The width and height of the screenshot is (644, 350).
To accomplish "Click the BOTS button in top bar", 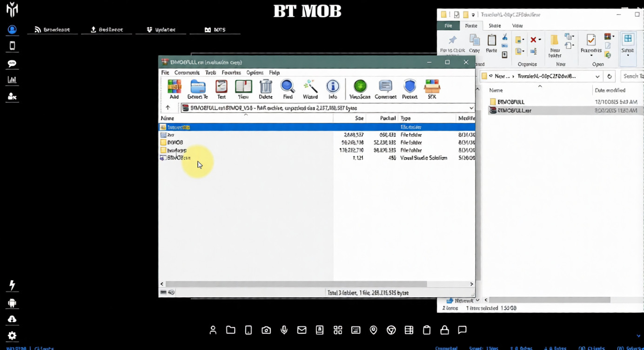I will tap(215, 30).
